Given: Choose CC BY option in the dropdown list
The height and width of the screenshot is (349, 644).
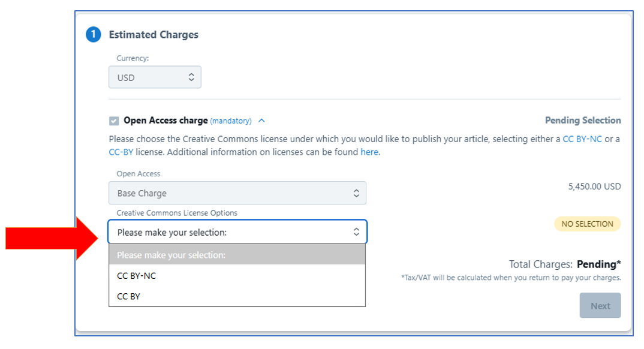Looking at the screenshot, I should (128, 296).
